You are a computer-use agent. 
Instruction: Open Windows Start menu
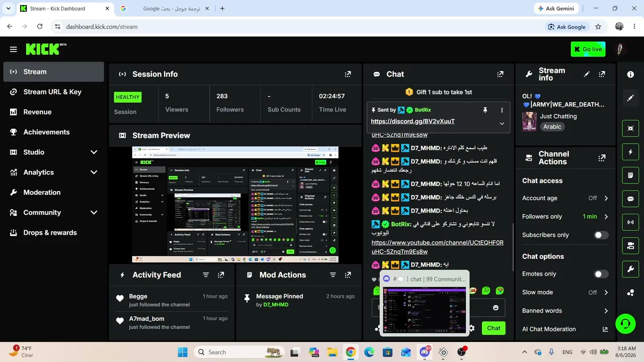pos(183,352)
